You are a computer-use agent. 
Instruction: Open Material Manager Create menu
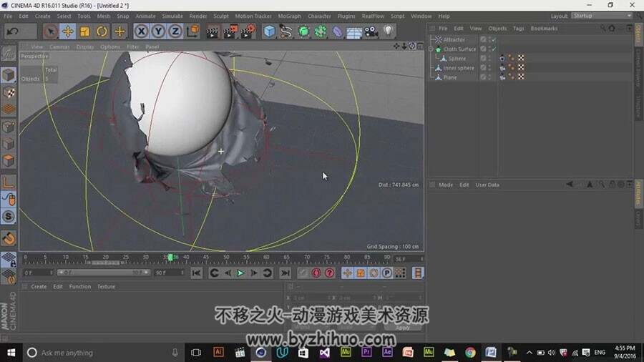pyautogui.click(x=39, y=286)
